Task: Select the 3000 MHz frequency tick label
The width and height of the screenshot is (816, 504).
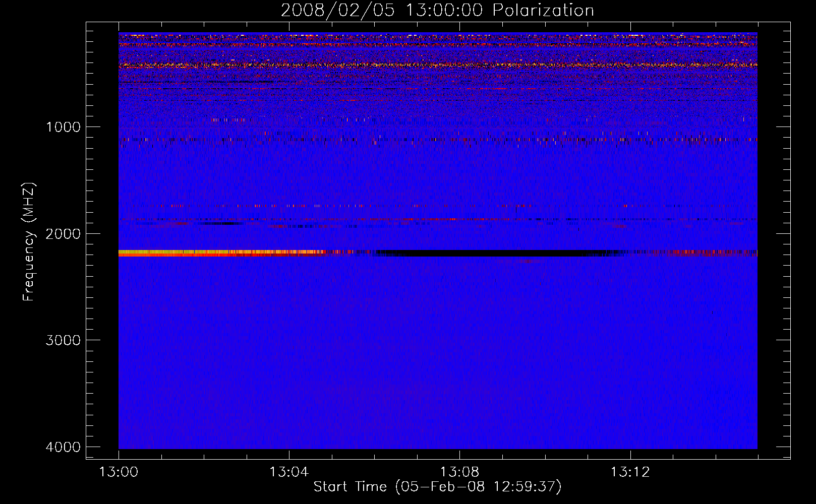Action: click(63, 340)
